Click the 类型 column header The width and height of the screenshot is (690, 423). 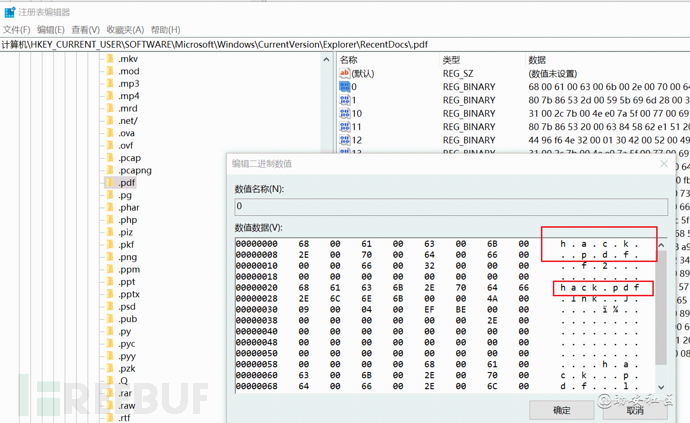[452, 60]
